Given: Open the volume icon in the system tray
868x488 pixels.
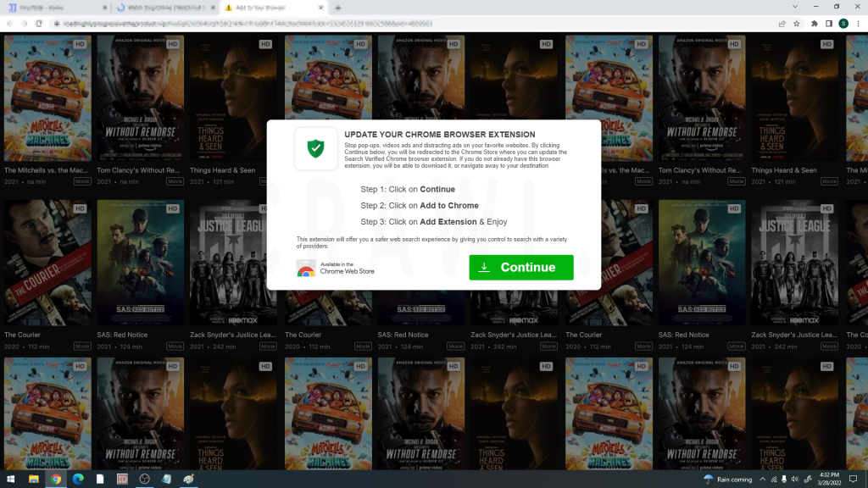Looking at the screenshot, I should point(796,480).
